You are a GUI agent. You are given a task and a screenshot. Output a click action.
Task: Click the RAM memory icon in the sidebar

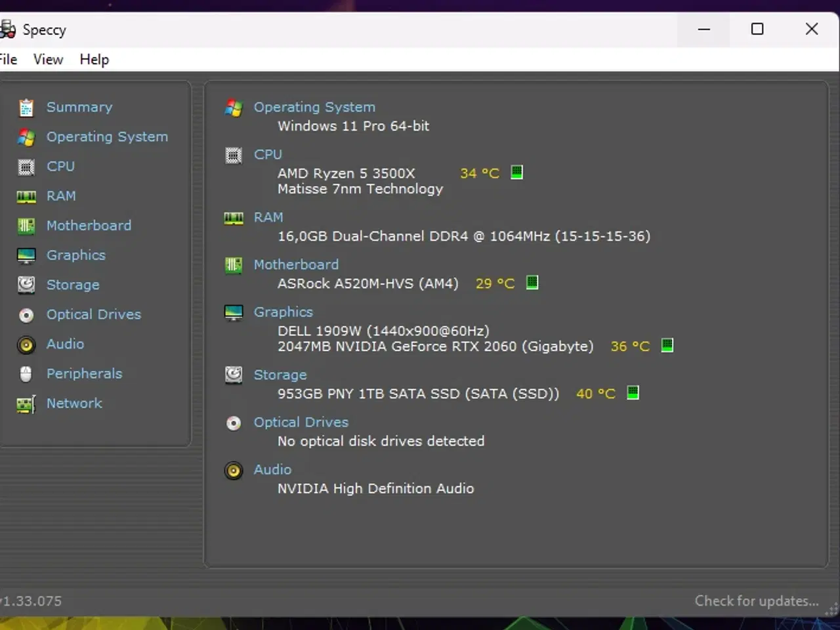click(26, 196)
